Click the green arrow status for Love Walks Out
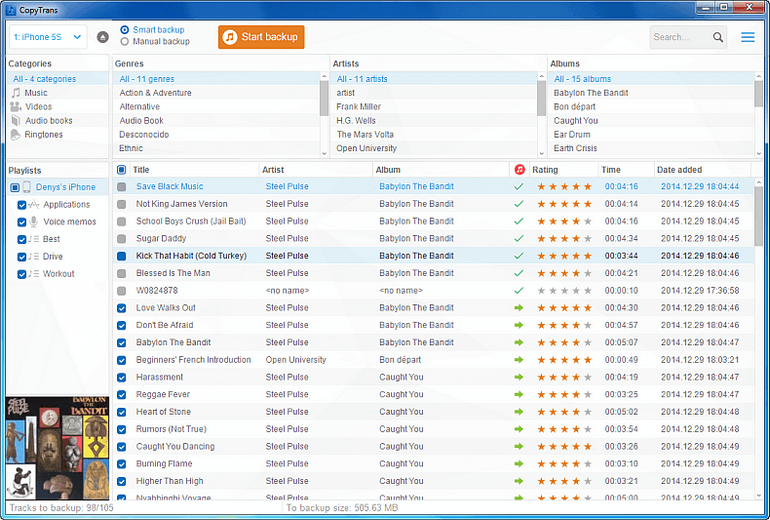Image resolution: width=770 pixels, height=520 pixels. pos(518,308)
